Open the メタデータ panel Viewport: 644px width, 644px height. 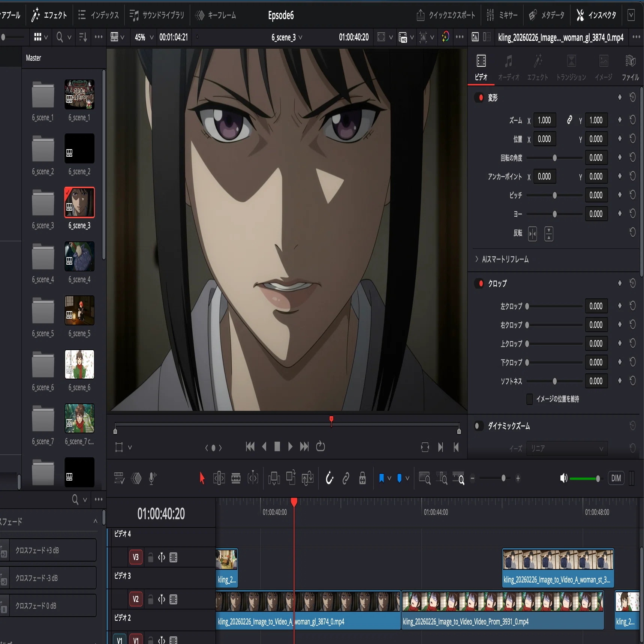pyautogui.click(x=547, y=15)
